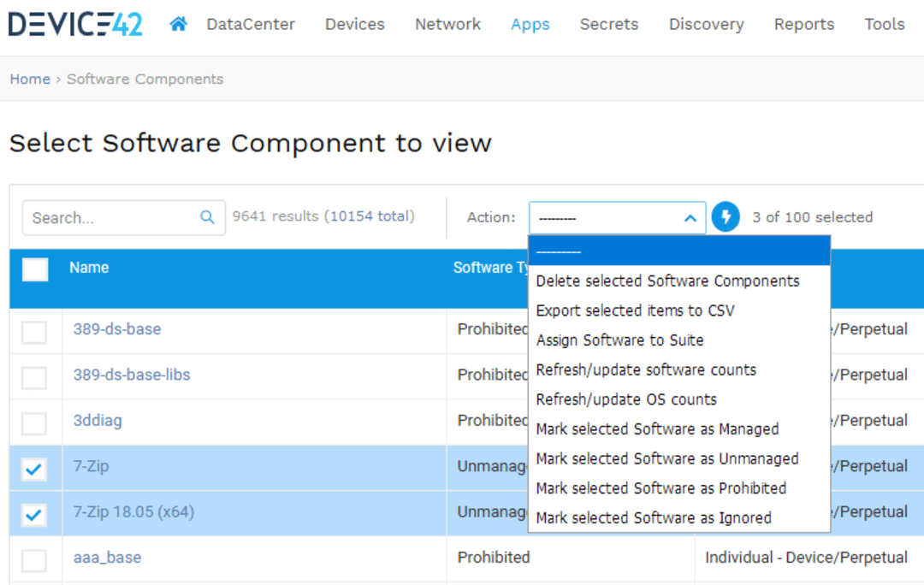
Task: Click the Device42 logo
Action: (x=74, y=23)
